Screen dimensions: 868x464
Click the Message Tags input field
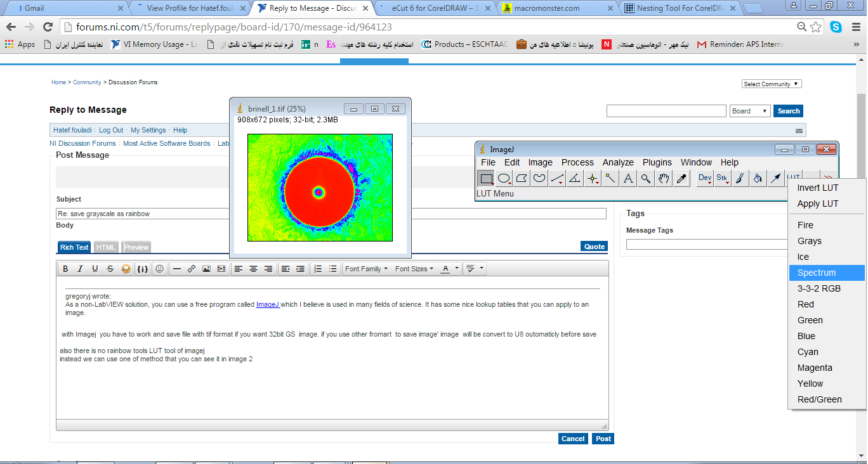coord(707,244)
